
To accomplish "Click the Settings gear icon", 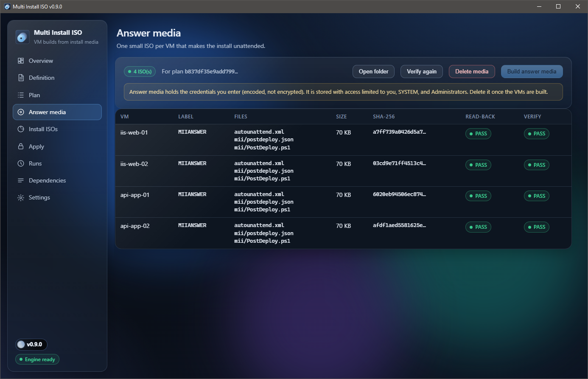I will click(21, 197).
